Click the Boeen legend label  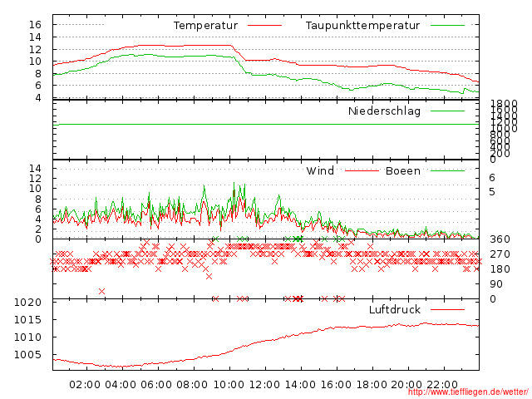[x=402, y=170]
